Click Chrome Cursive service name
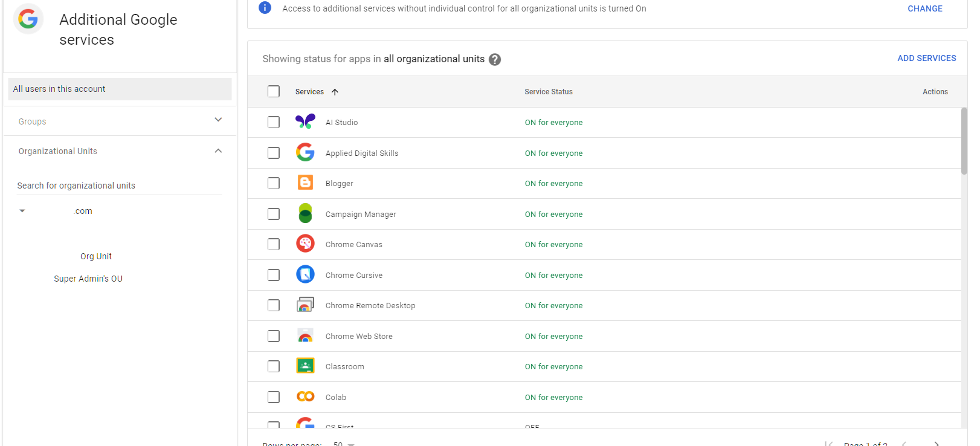Screen dimensions: 980x446 [353, 275]
